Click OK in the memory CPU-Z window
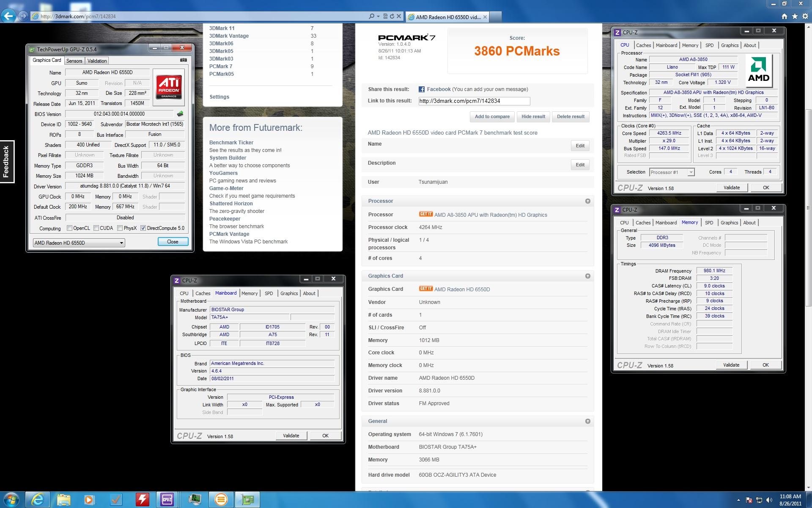812x508 pixels. click(765, 365)
